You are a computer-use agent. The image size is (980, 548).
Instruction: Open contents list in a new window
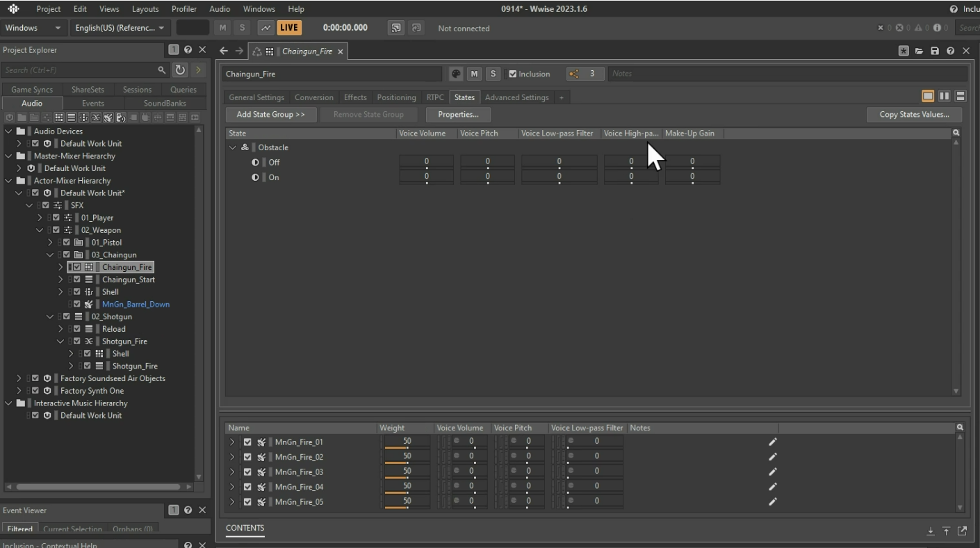962,531
